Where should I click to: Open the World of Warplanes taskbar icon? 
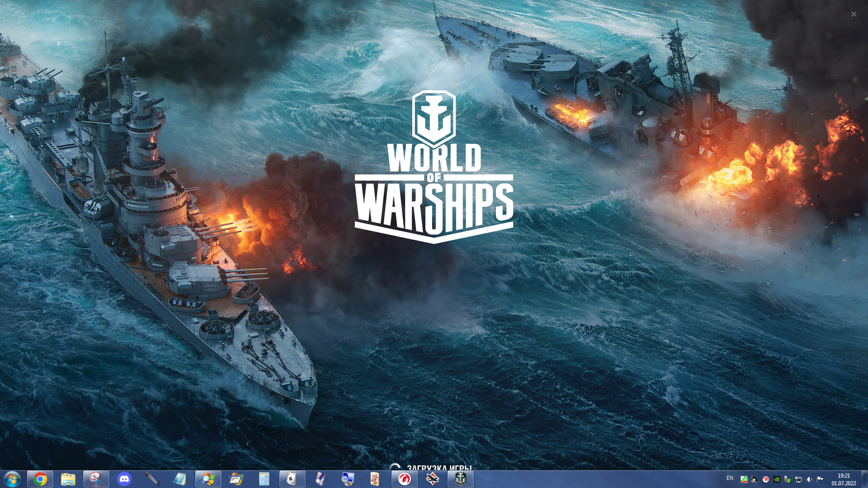coord(433,479)
